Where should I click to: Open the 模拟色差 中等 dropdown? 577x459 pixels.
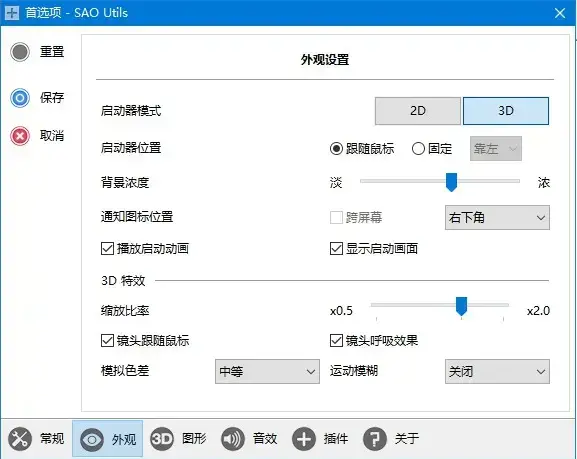tap(267, 371)
